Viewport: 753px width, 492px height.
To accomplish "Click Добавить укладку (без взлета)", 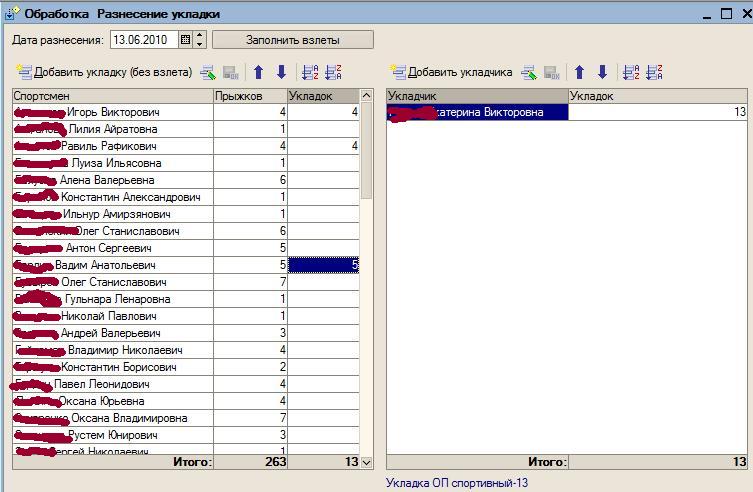I will (x=104, y=72).
